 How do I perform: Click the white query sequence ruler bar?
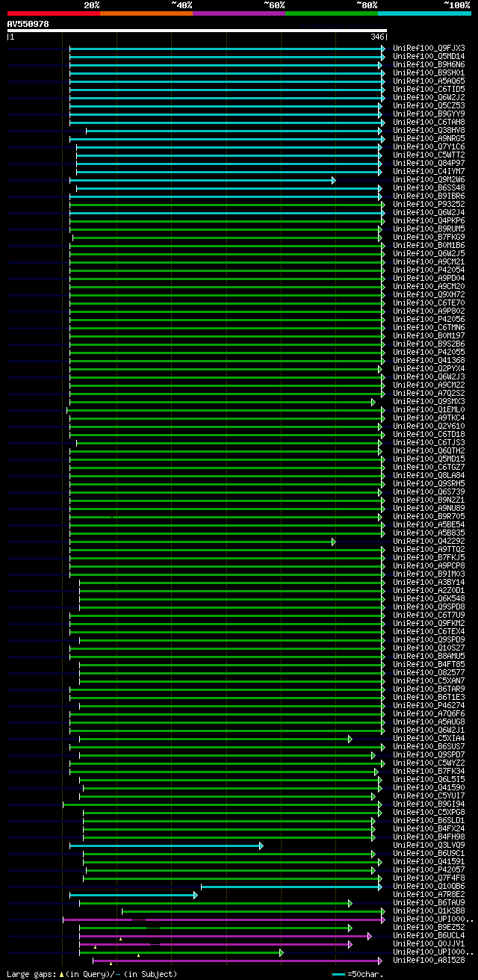(x=197, y=31)
